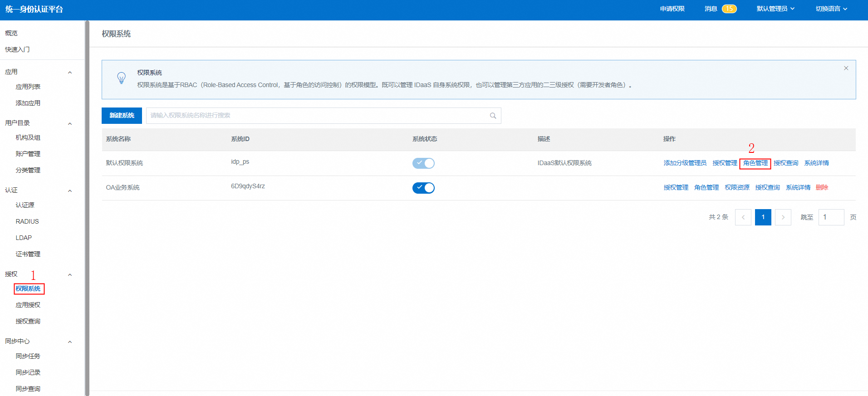Open the 默认管理员 dropdown
868x396 pixels.
(x=775, y=9)
